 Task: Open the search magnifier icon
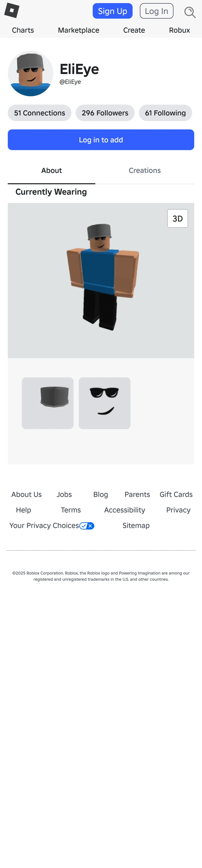tap(190, 12)
